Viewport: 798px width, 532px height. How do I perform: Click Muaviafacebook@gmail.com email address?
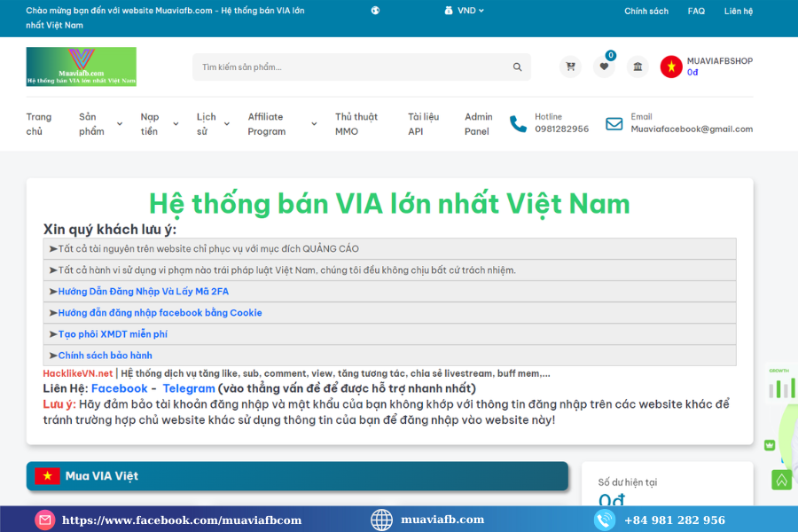coord(692,129)
